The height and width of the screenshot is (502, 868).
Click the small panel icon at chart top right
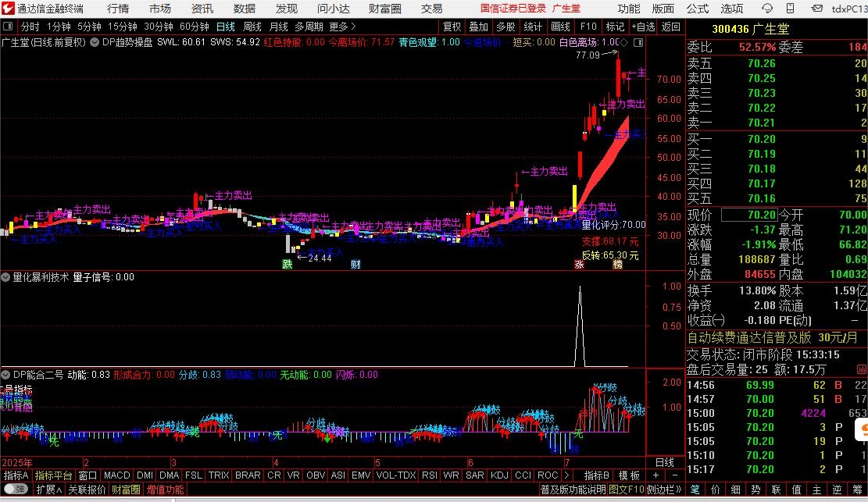pos(638,43)
